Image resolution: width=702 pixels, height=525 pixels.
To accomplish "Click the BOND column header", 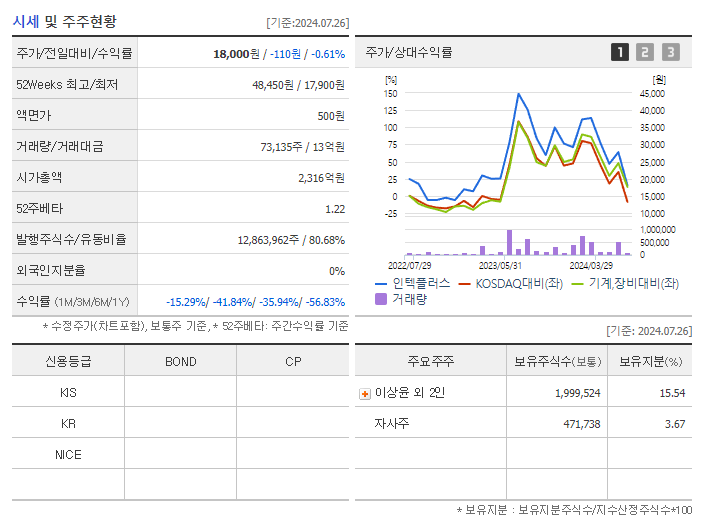I will pyautogui.click(x=180, y=362).
